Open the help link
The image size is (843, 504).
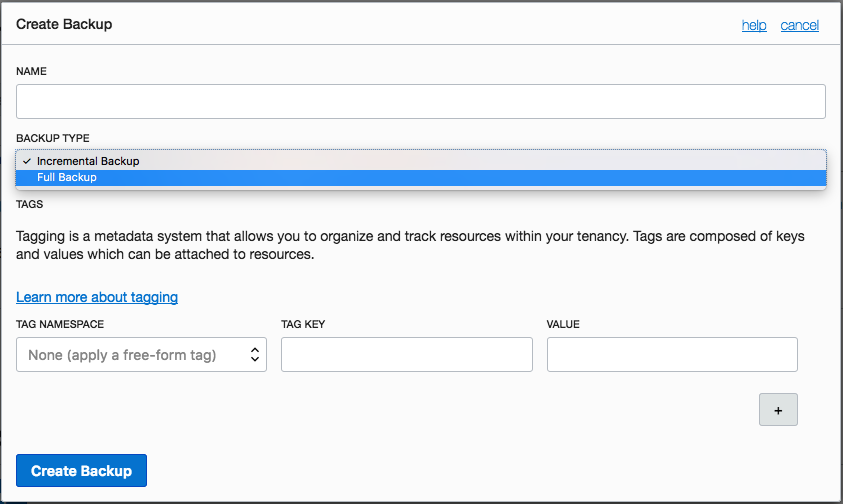tap(754, 25)
